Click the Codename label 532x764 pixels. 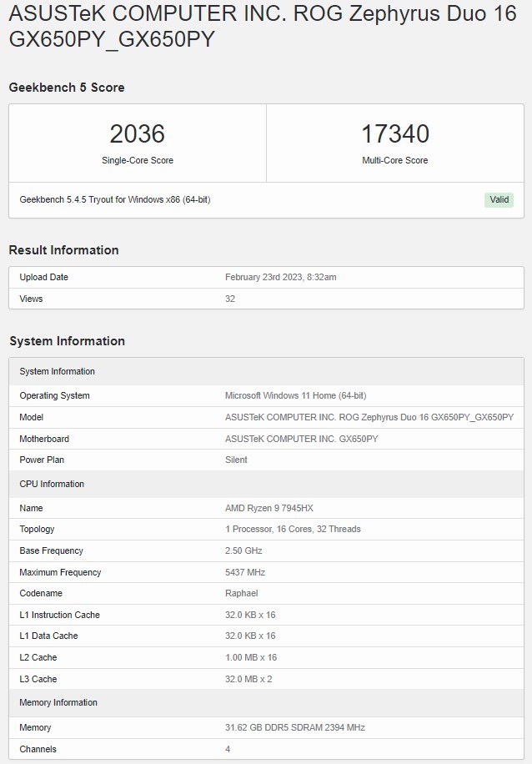click(x=41, y=594)
